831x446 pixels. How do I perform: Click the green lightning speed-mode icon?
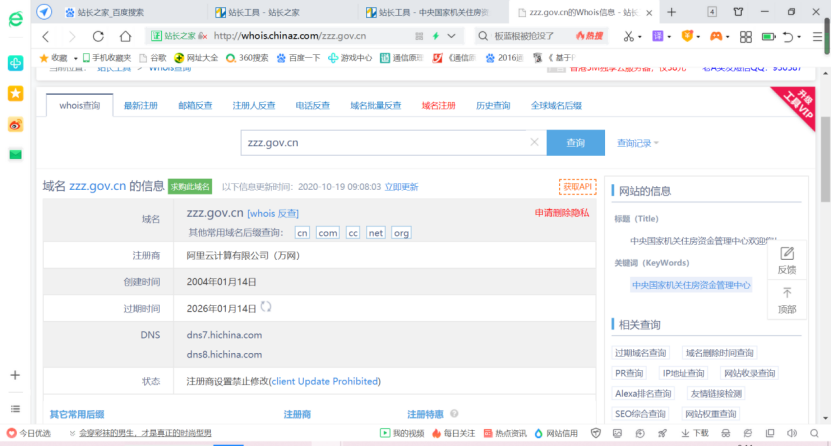[x=436, y=35]
